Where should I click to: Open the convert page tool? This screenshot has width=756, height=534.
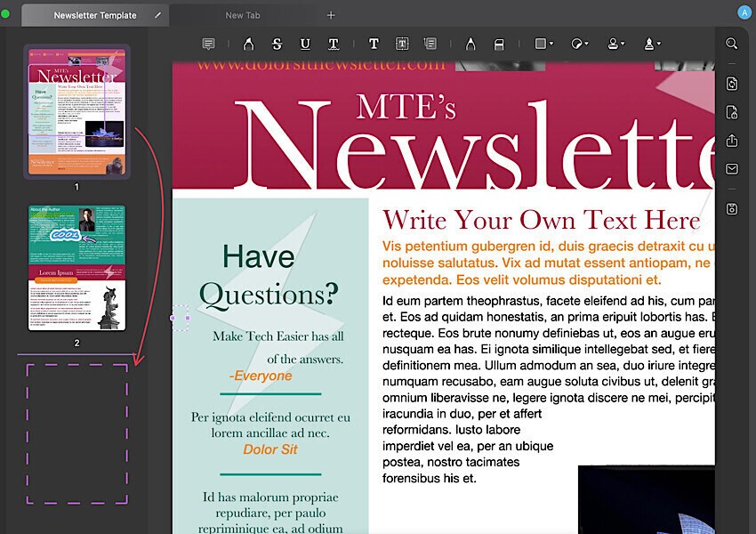[731, 83]
